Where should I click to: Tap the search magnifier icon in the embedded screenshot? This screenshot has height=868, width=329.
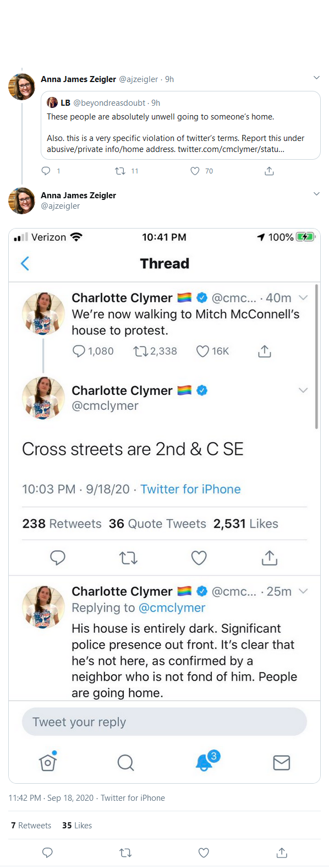click(x=125, y=763)
